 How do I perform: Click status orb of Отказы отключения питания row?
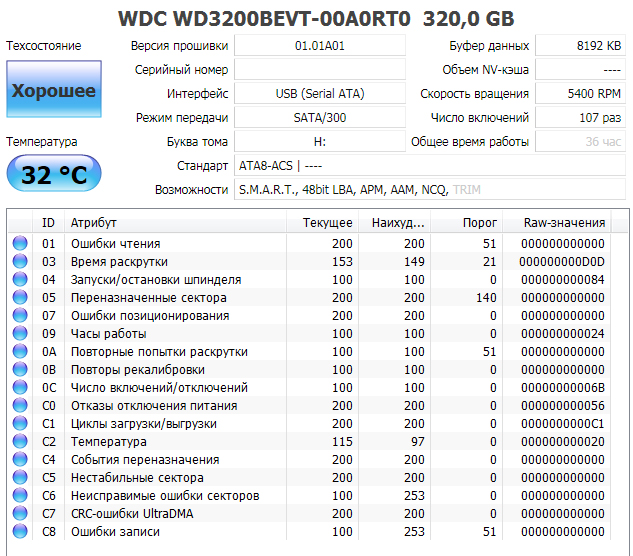[20, 405]
